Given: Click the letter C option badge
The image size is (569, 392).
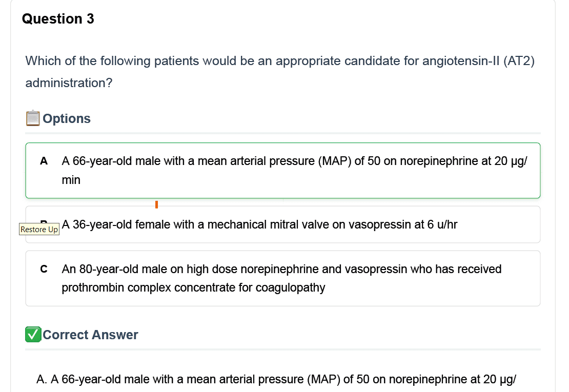Looking at the screenshot, I should (x=44, y=269).
